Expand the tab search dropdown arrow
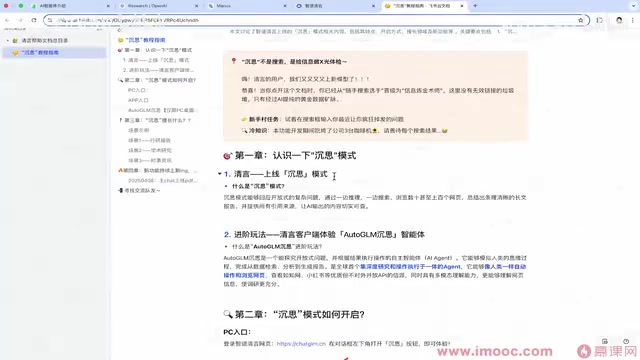Image resolution: width=640 pixels, height=360 pixels. coord(633,6)
